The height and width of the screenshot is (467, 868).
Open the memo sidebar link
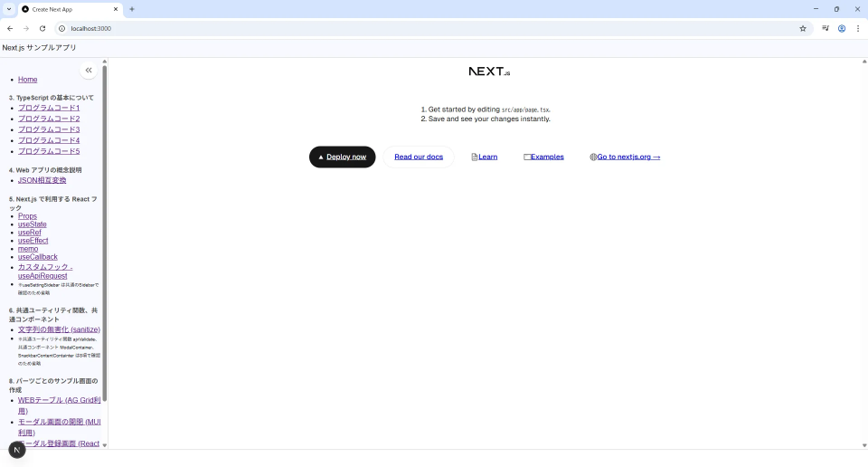click(x=28, y=249)
